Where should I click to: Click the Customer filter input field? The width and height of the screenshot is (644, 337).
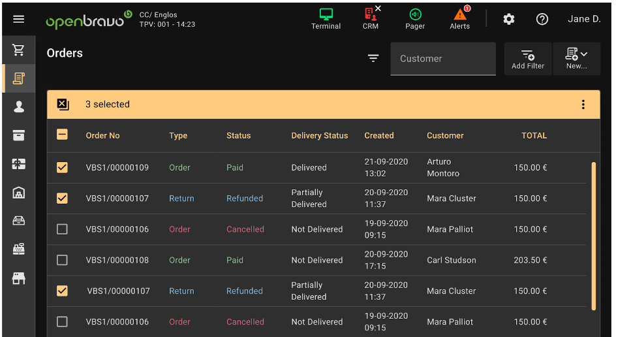point(443,59)
